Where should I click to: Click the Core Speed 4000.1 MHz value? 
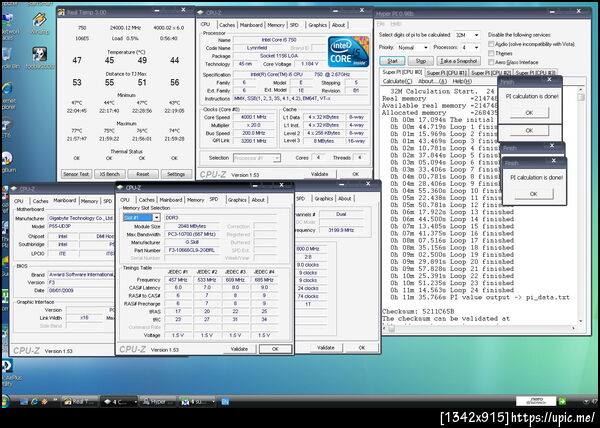pos(253,117)
